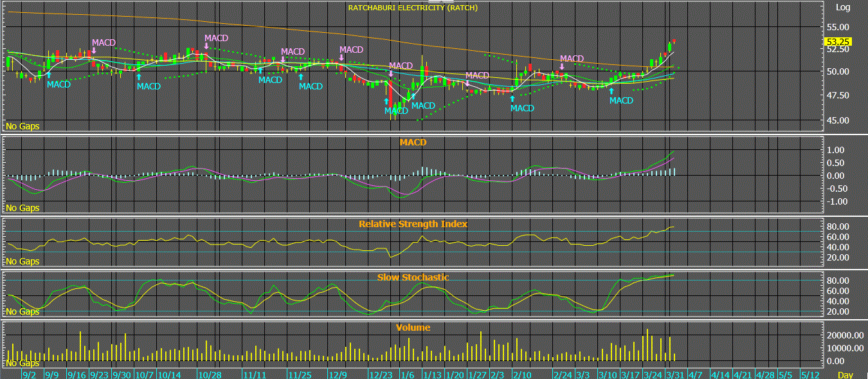This screenshot has height=379, width=868.
Task: Click the 3/24 date label
Action: tap(652, 374)
